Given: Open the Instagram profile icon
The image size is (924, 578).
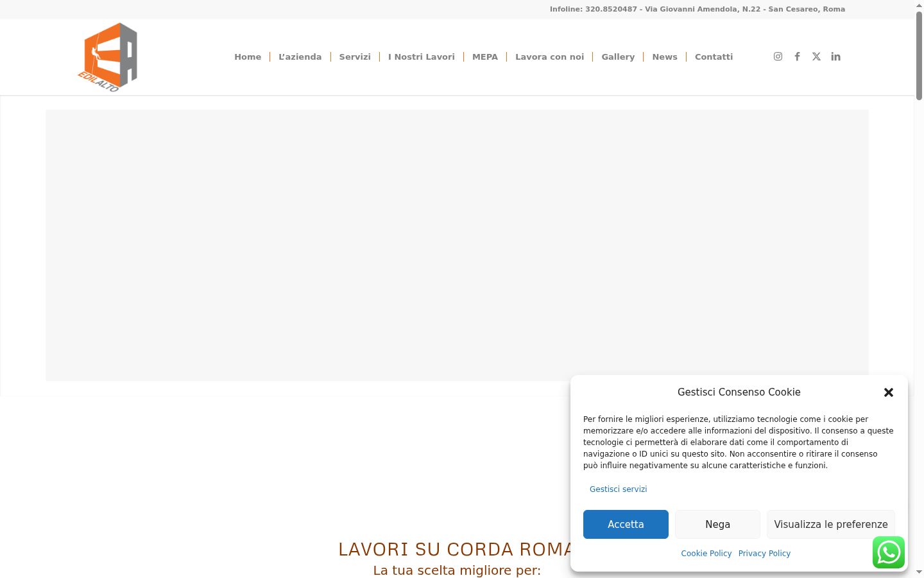Looking at the screenshot, I should pos(778,57).
